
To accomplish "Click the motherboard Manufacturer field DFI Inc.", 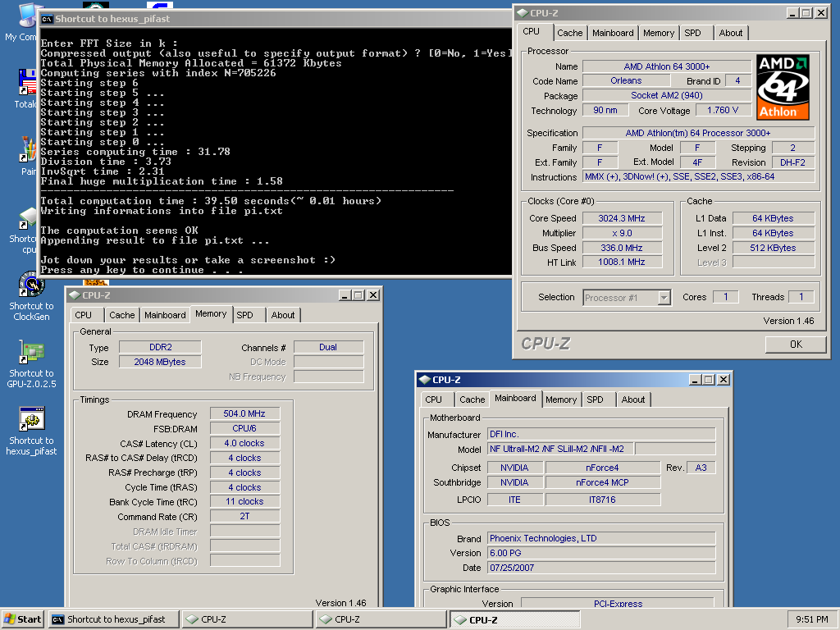I will (601, 434).
